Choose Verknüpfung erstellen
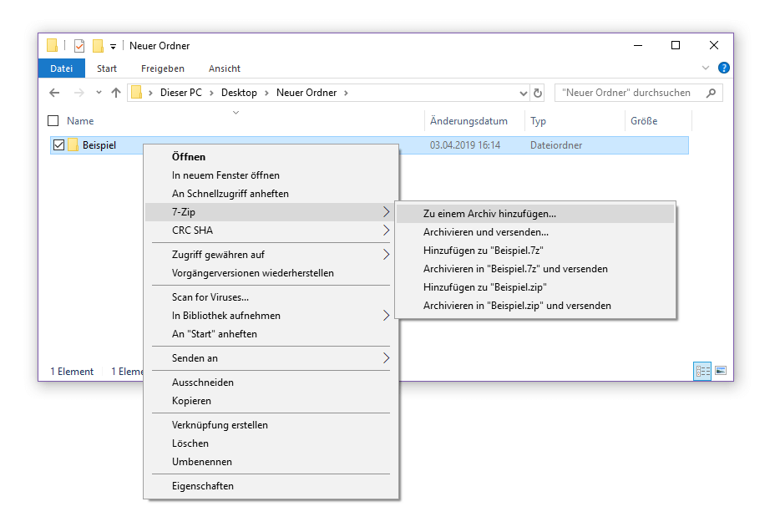This screenshot has width=780, height=532. click(x=271, y=425)
